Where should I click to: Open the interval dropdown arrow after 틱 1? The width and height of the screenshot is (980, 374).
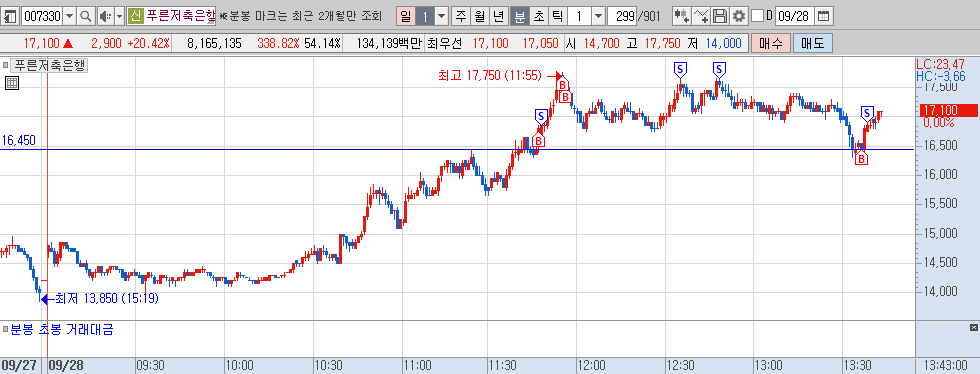tap(598, 16)
